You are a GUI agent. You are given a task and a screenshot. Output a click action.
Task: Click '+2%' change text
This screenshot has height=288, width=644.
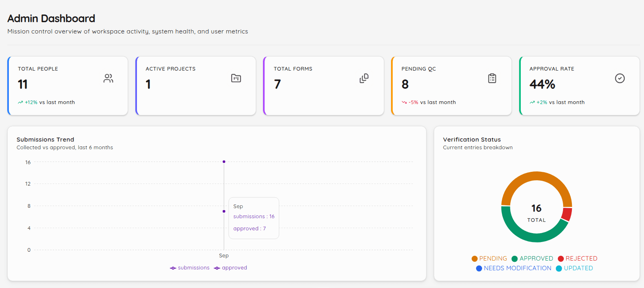542,102
